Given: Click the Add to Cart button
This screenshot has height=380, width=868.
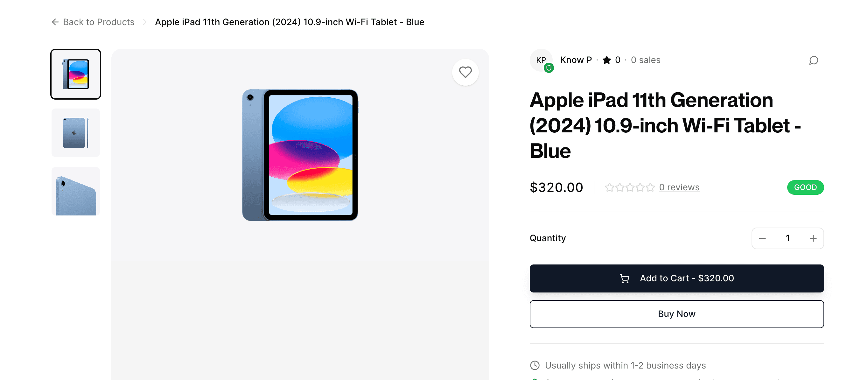Looking at the screenshot, I should coord(676,278).
